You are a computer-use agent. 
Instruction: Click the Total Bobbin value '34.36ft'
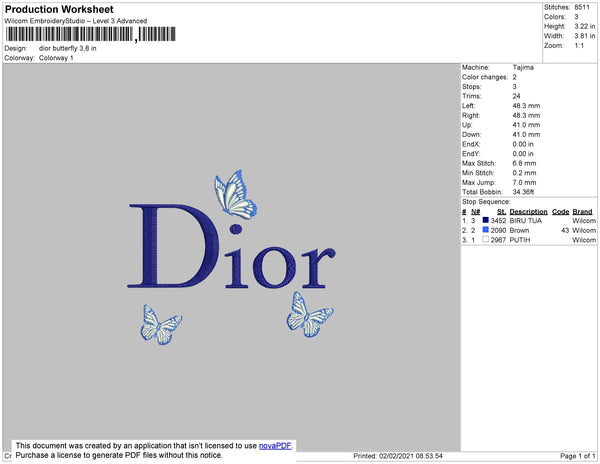[523, 192]
